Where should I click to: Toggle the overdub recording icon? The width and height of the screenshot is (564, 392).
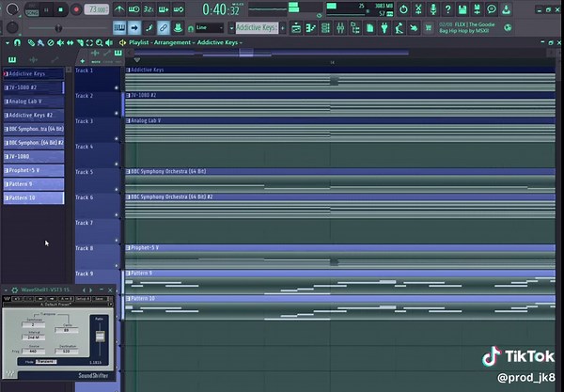[x=164, y=9]
